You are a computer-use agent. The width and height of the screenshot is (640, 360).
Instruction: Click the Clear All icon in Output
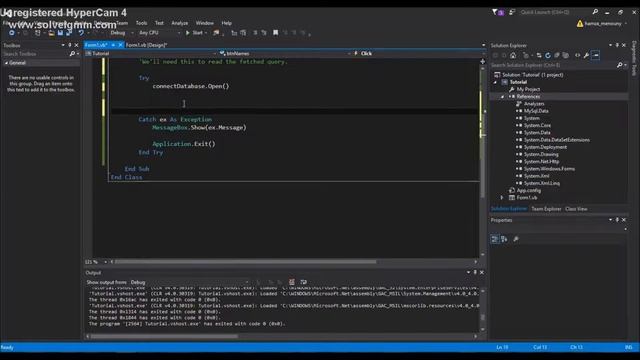point(292,282)
